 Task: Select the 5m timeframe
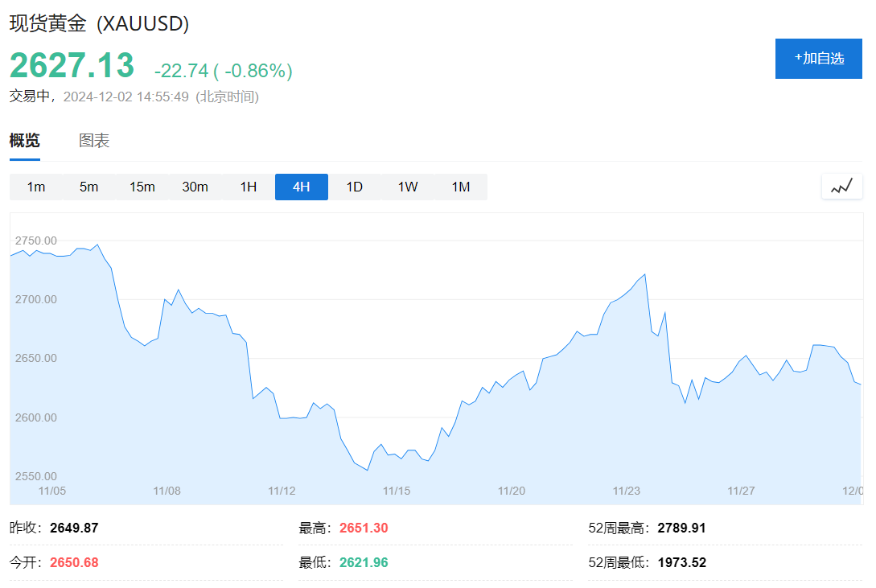(x=88, y=187)
